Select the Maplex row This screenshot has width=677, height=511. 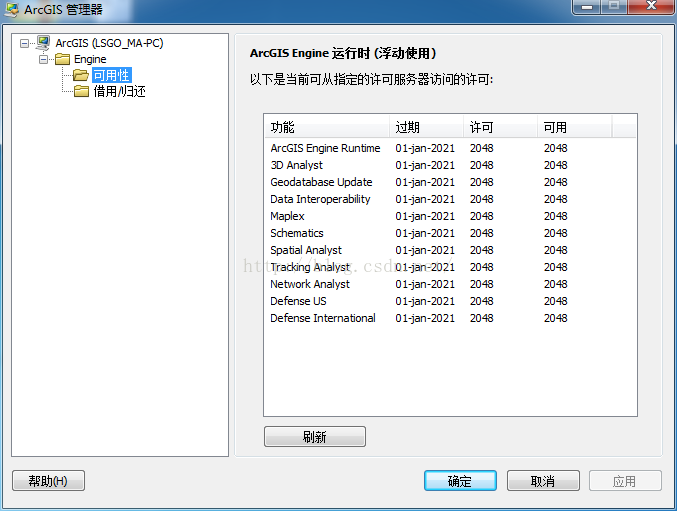450,216
